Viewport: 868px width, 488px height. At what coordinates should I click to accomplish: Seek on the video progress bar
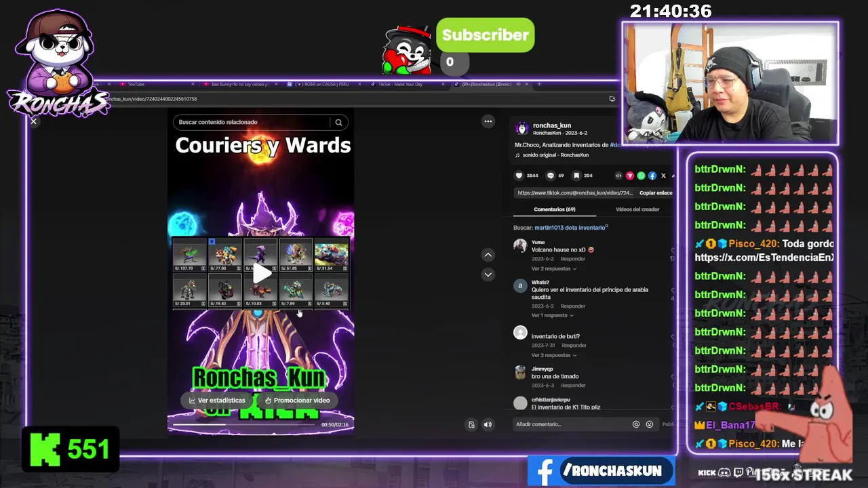(x=245, y=425)
